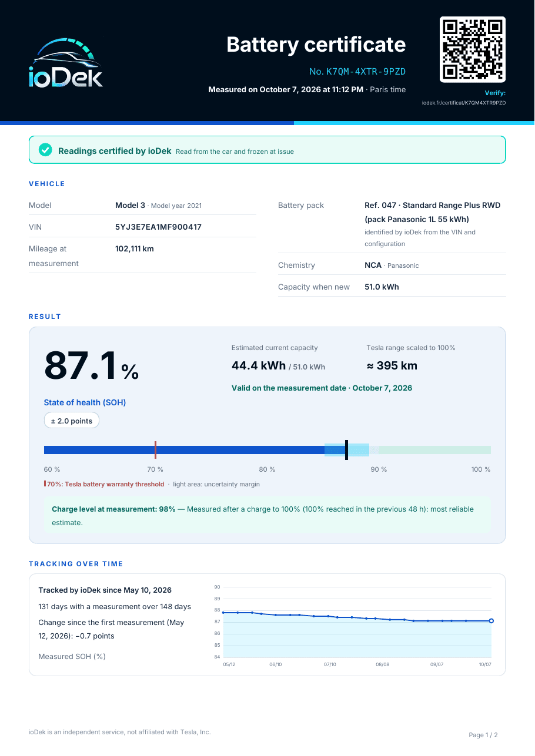Click the '≈ 395 km' range value
535x756 pixels.
392,366
